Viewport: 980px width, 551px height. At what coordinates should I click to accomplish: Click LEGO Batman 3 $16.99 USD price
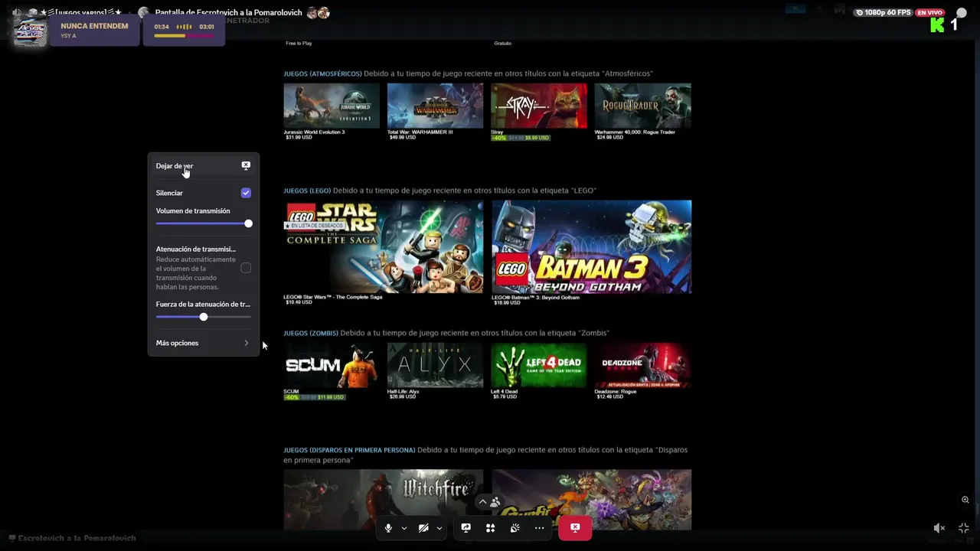507,302
